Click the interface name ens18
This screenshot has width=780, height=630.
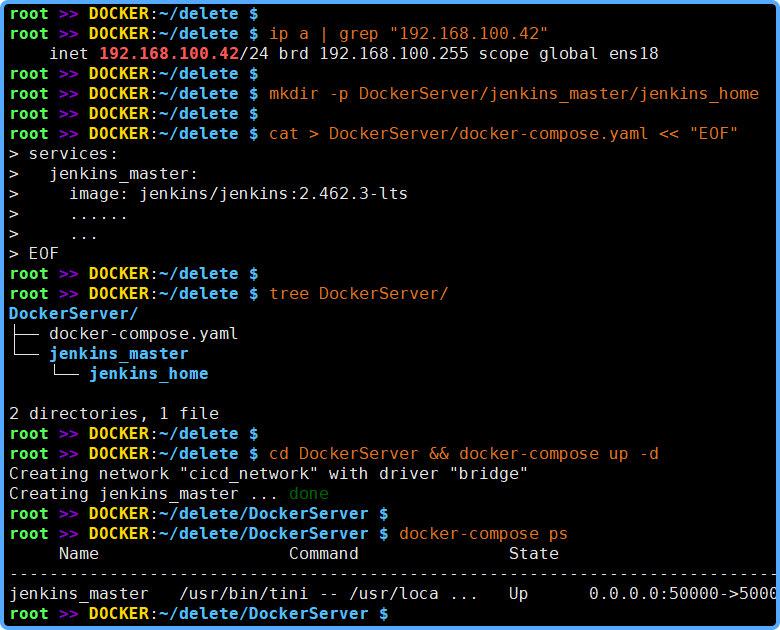[634, 54]
